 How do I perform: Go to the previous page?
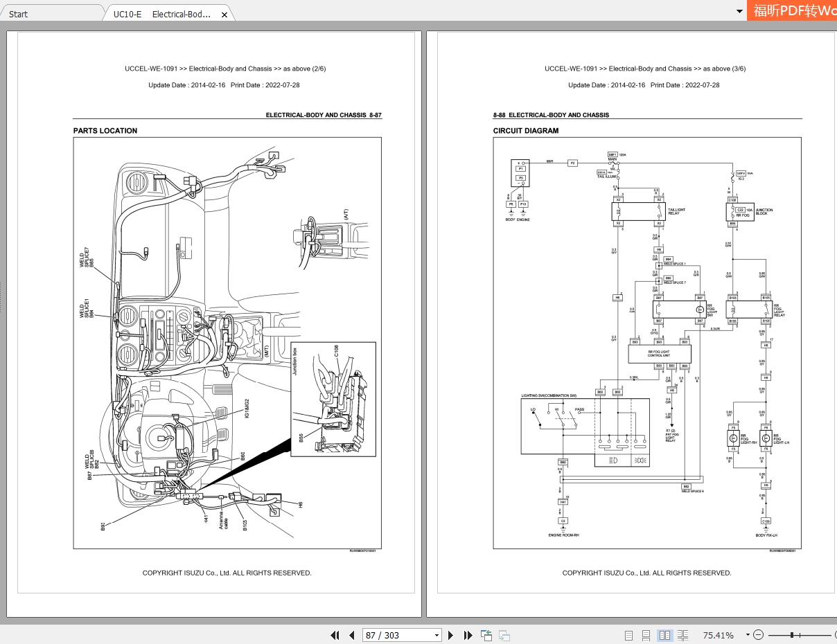[x=351, y=635]
